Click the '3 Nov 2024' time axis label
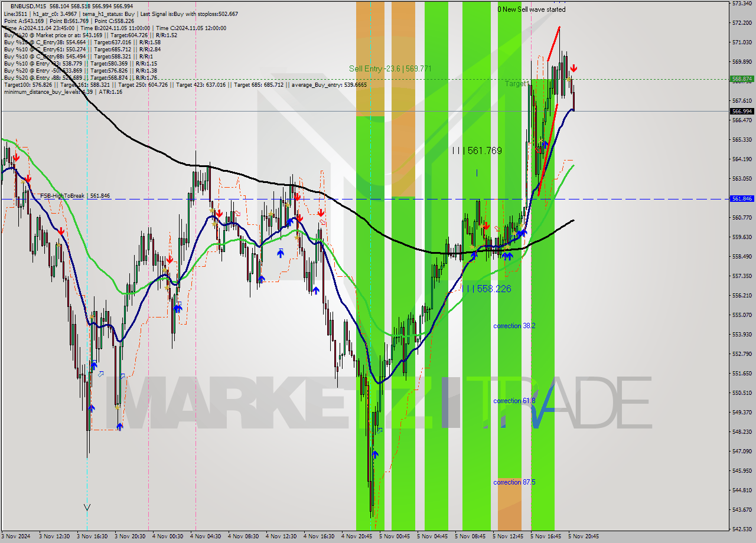This screenshot has width=756, height=543. point(16,537)
